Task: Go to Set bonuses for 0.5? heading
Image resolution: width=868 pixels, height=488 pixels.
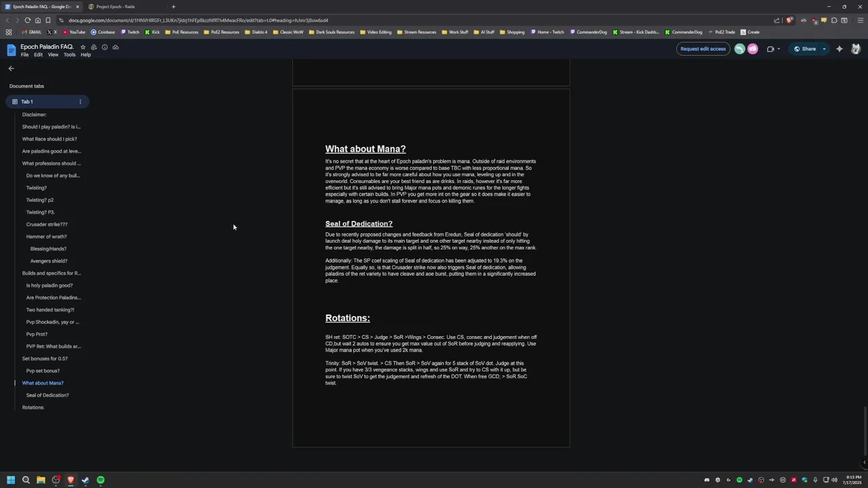Action: click(45, 359)
